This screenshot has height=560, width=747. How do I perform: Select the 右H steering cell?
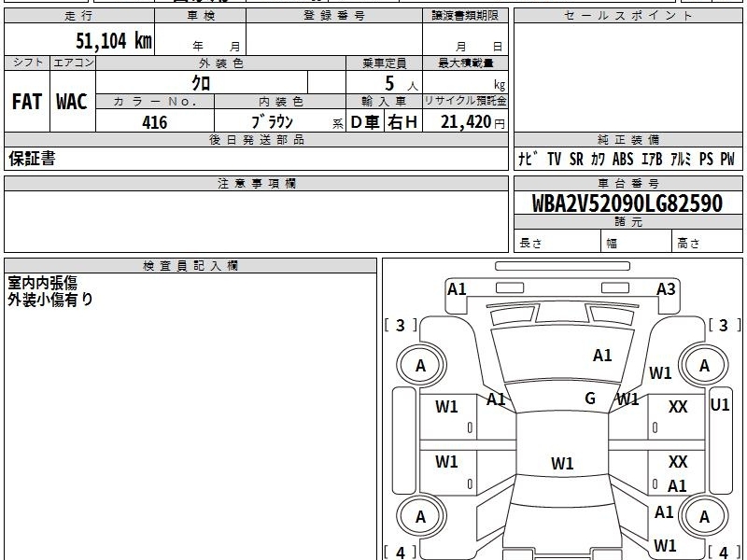tap(403, 122)
